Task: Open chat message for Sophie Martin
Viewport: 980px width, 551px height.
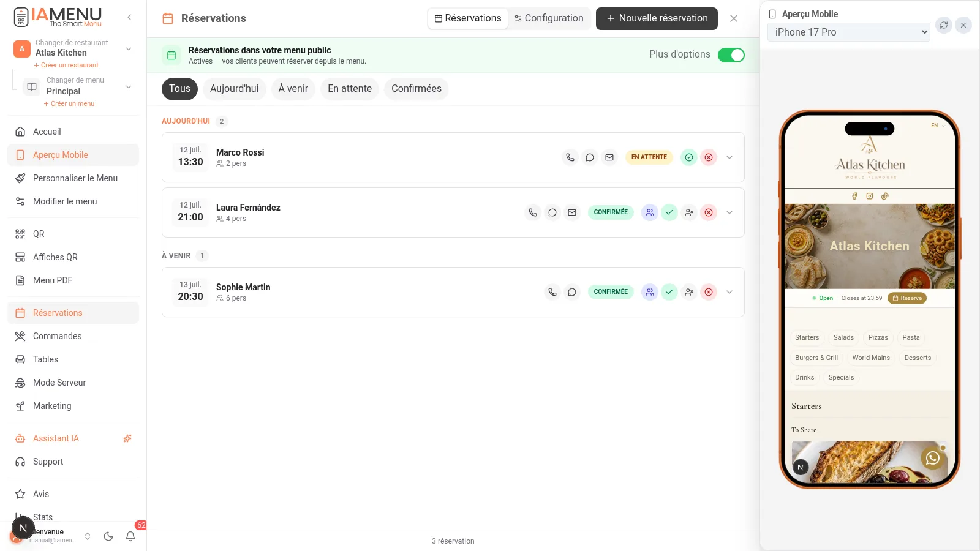Action: tap(572, 292)
